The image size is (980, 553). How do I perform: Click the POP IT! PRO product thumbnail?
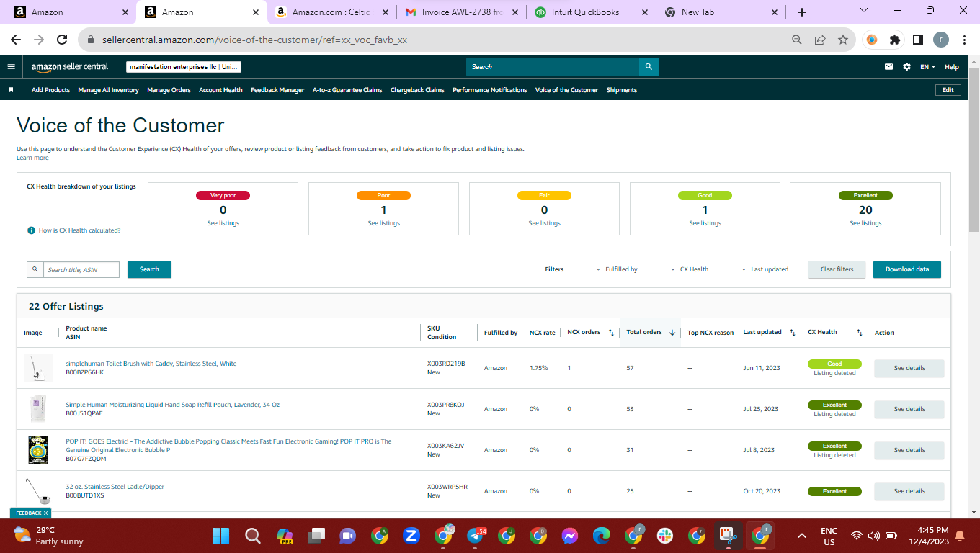(37, 450)
